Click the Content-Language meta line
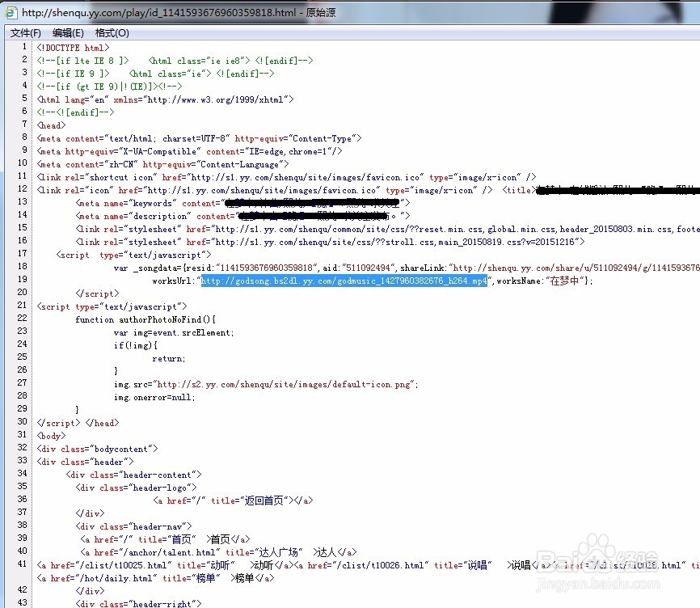The height and width of the screenshot is (608, 700). [x=163, y=164]
